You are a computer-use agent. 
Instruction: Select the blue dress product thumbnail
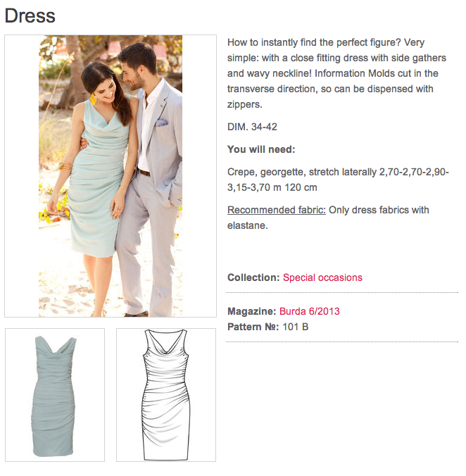55,395
